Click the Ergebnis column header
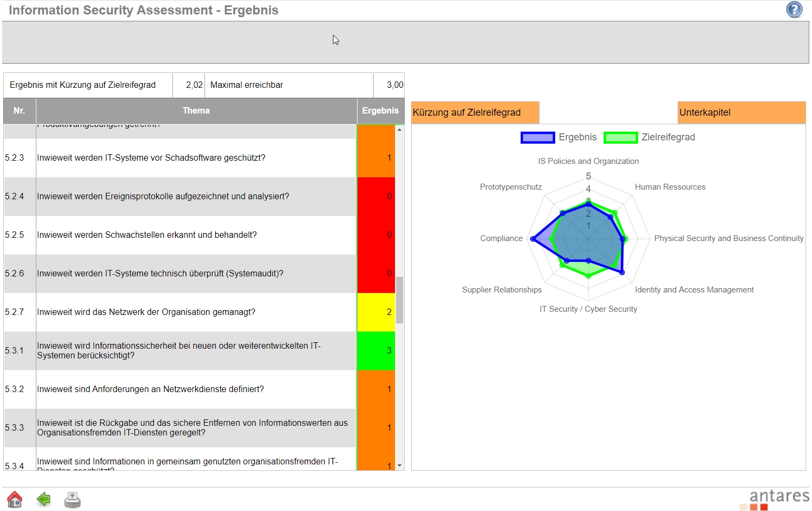This screenshot has width=812, height=511. [x=380, y=111]
